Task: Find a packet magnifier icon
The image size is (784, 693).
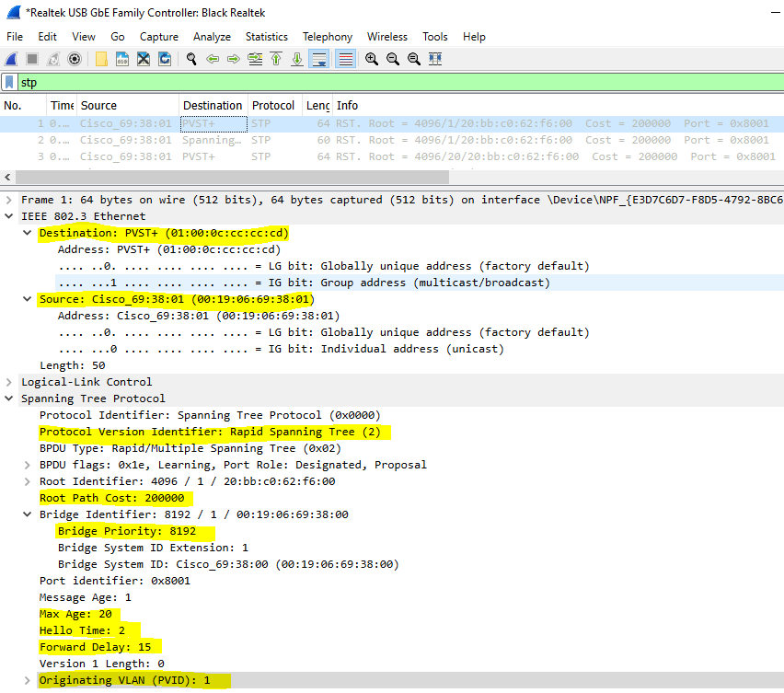Action: [191, 59]
